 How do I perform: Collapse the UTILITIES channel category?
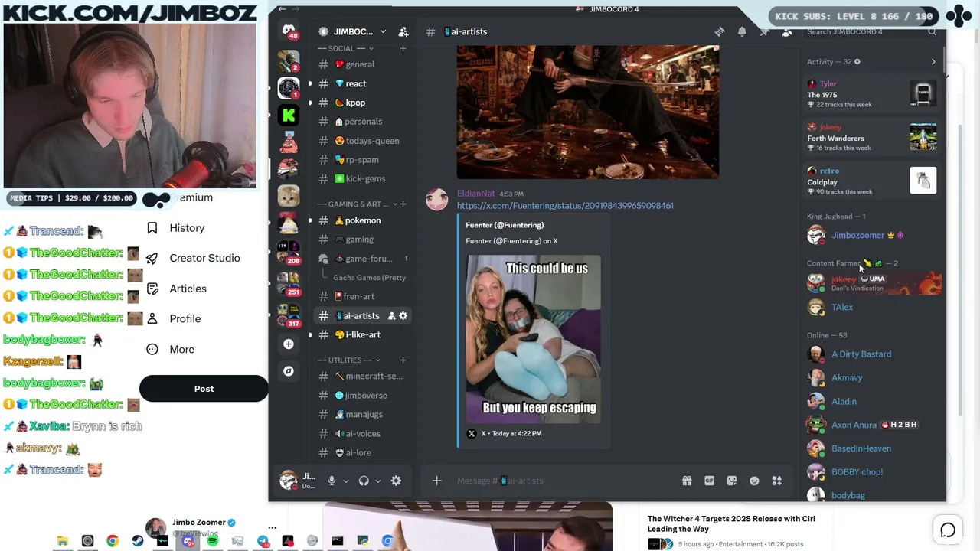350,360
